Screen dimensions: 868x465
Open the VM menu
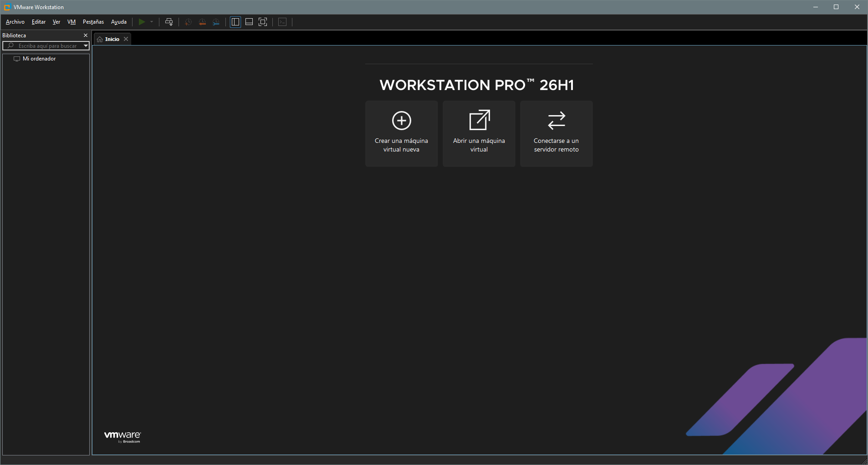tap(71, 22)
